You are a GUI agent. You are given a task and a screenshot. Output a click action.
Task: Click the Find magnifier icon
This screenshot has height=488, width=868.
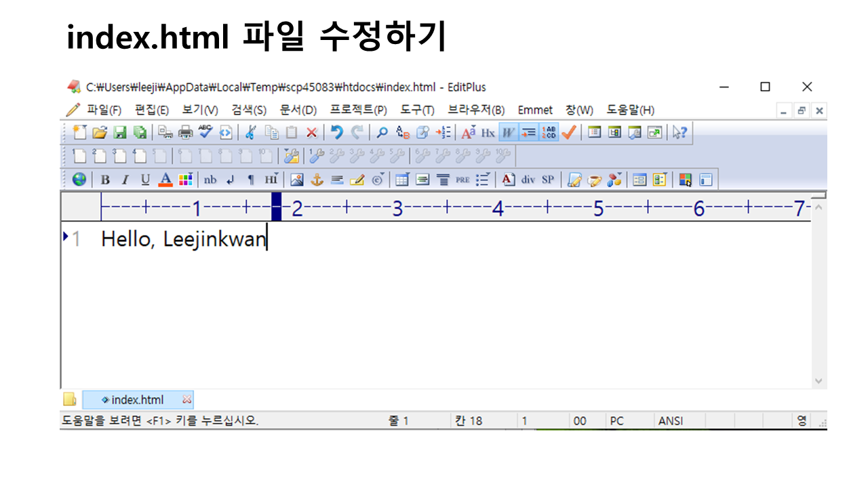[x=382, y=133]
